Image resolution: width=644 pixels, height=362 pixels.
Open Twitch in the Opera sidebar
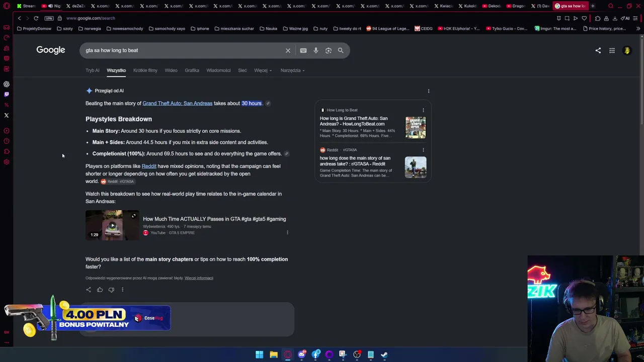(x=7, y=95)
